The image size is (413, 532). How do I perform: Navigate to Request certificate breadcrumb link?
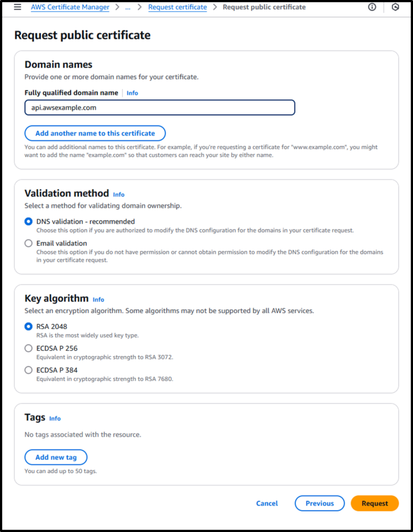[x=177, y=7]
